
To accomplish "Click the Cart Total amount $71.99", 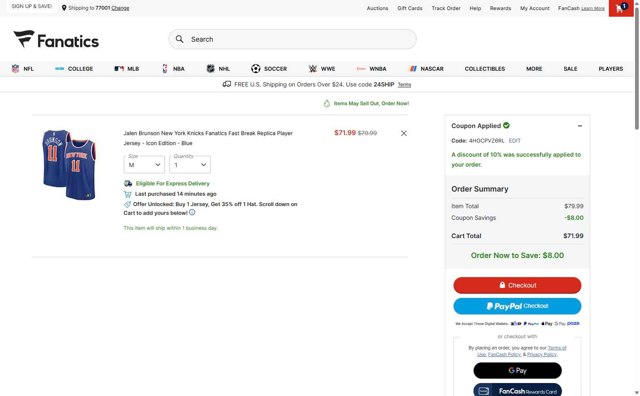I will point(573,236).
